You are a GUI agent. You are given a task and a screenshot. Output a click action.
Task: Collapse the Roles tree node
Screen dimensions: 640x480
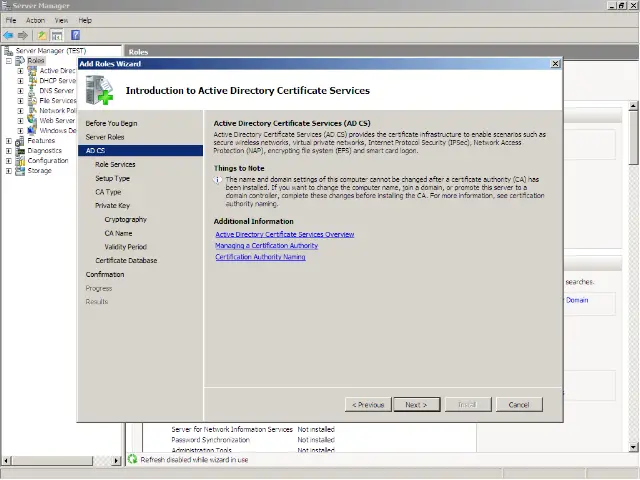click(x=9, y=61)
